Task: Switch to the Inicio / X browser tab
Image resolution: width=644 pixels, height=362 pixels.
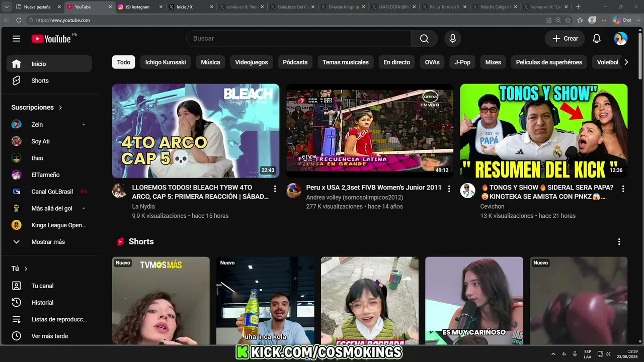Action: (x=191, y=7)
